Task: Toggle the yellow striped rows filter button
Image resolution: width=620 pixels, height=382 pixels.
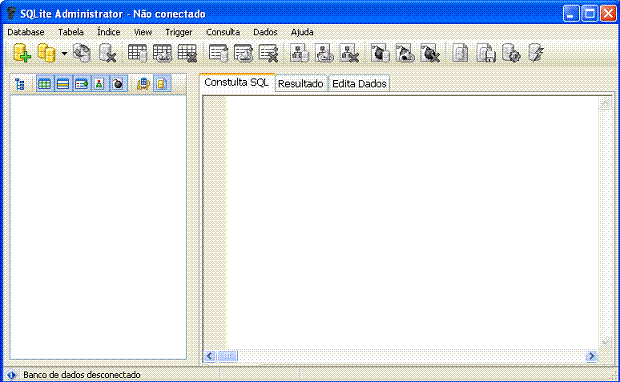Action: (63, 84)
